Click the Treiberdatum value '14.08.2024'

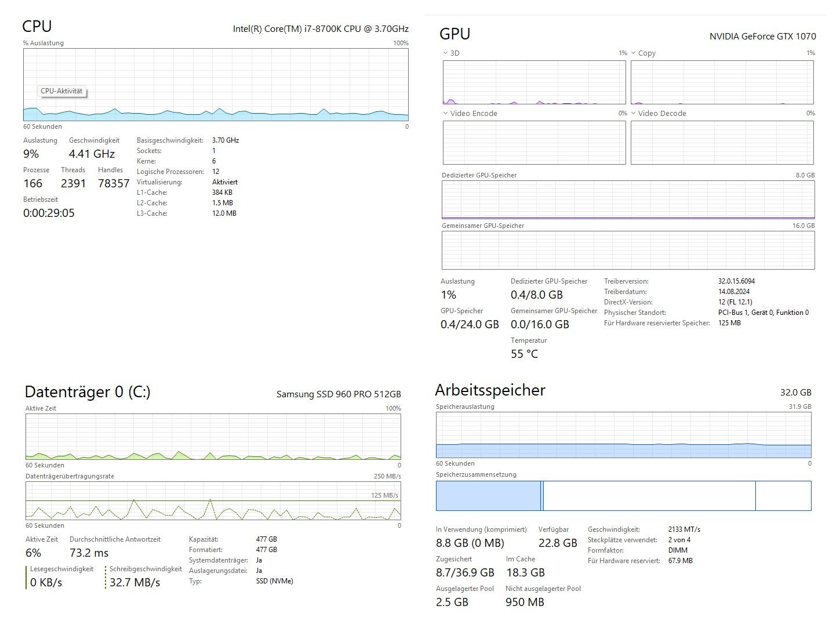(734, 292)
